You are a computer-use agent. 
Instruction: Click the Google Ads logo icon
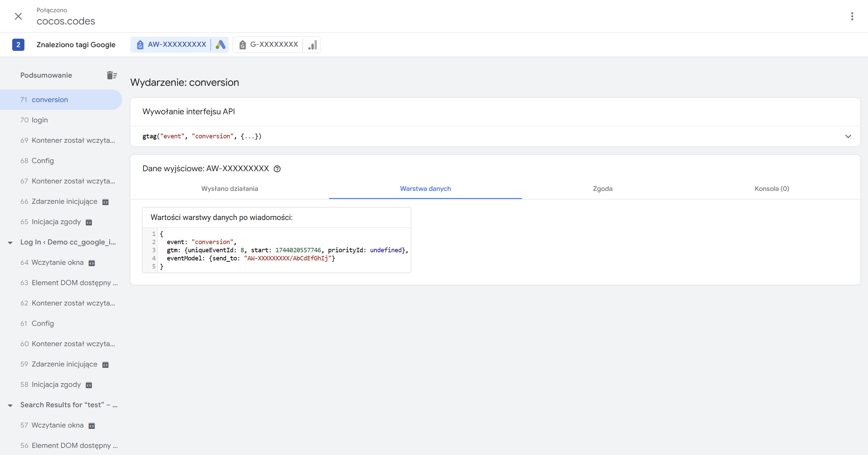220,45
